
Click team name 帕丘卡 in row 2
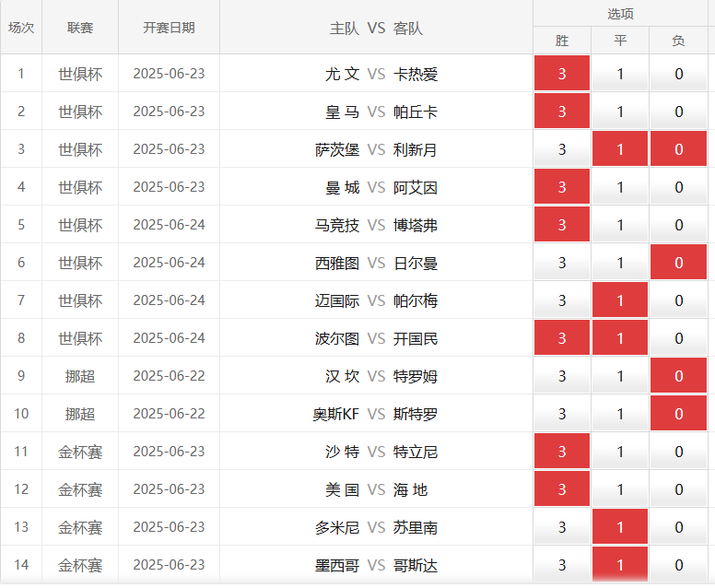click(x=416, y=112)
